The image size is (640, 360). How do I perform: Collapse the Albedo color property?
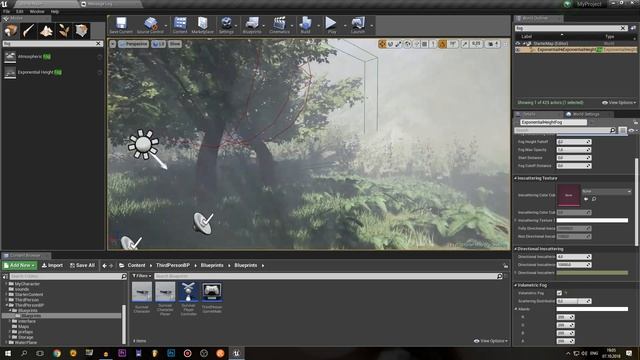tap(516, 309)
